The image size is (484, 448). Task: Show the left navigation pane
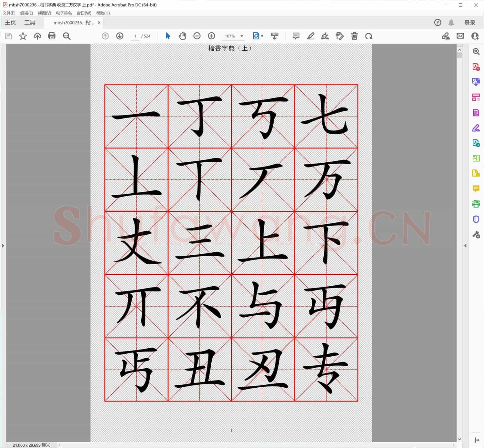[3, 246]
